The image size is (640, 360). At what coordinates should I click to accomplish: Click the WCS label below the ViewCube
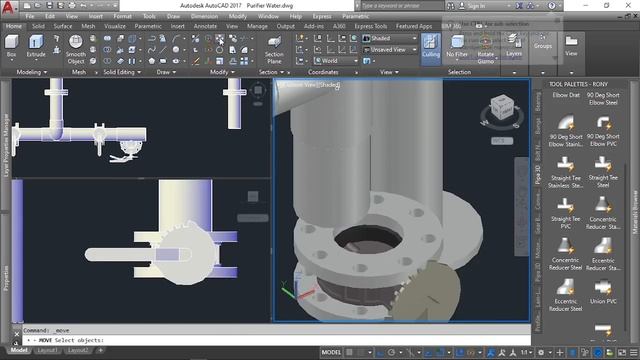(502, 141)
